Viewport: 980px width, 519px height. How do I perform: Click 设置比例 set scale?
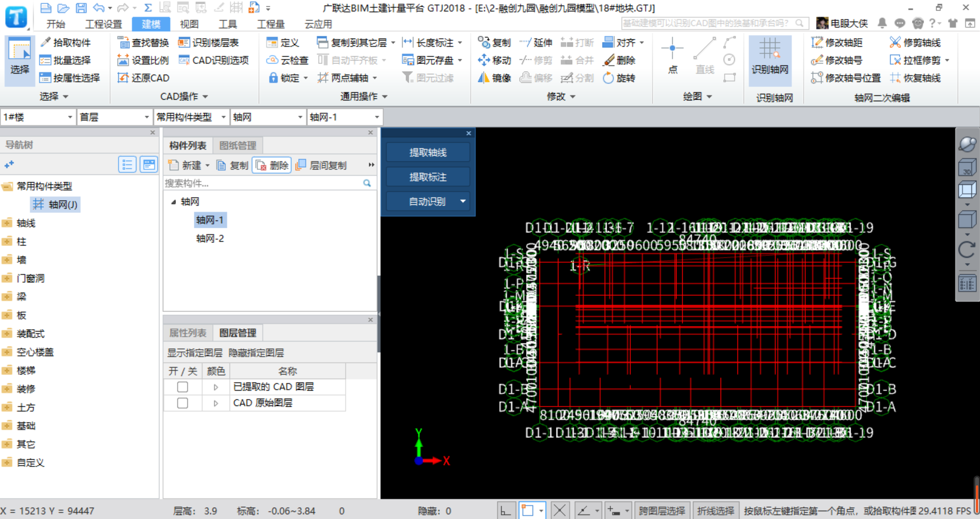pyautogui.click(x=143, y=60)
